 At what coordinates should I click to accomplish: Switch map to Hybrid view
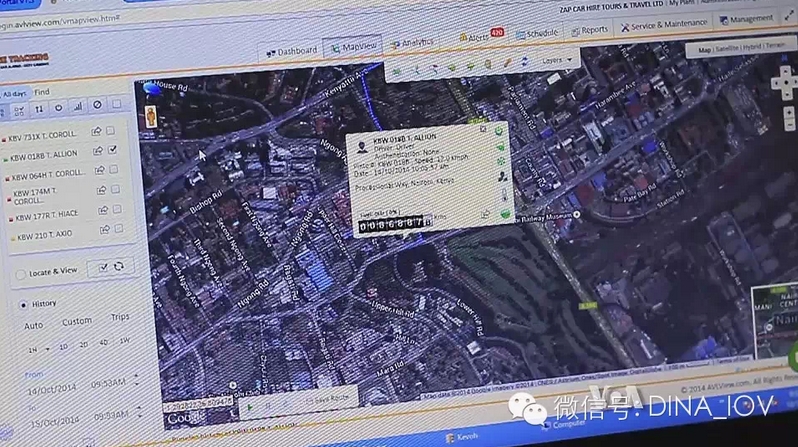coord(751,47)
